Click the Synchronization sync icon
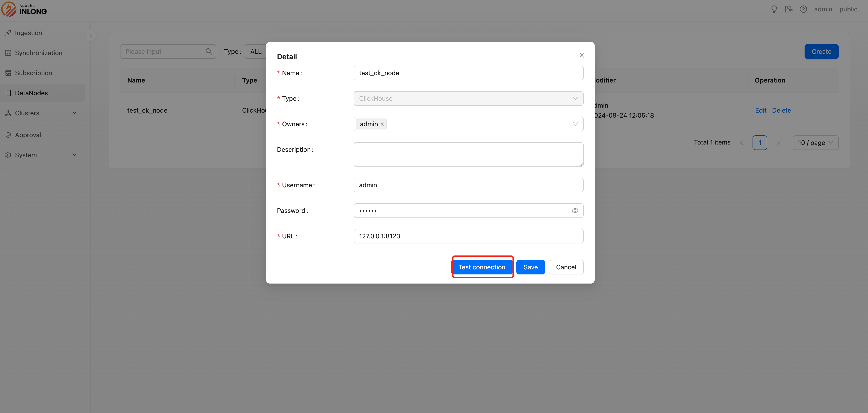This screenshot has height=413, width=868. (x=8, y=53)
